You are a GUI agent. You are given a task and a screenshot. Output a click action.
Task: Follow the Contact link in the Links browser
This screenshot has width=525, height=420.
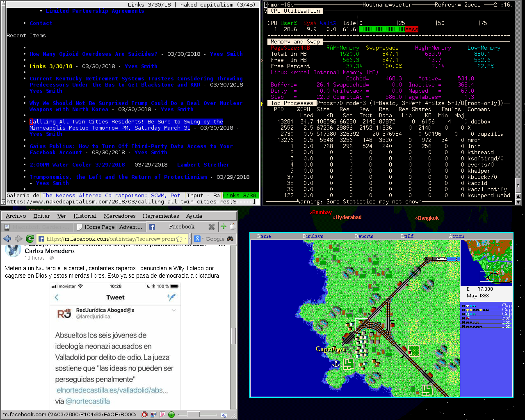(41, 23)
